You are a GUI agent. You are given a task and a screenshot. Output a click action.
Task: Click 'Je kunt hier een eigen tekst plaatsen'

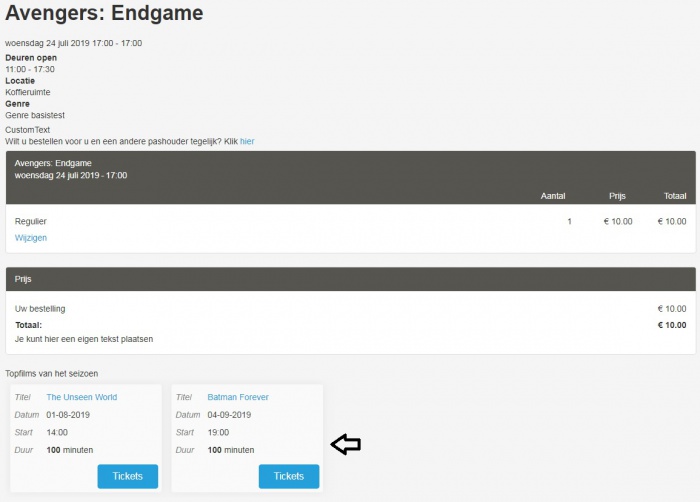pos(84,339)
